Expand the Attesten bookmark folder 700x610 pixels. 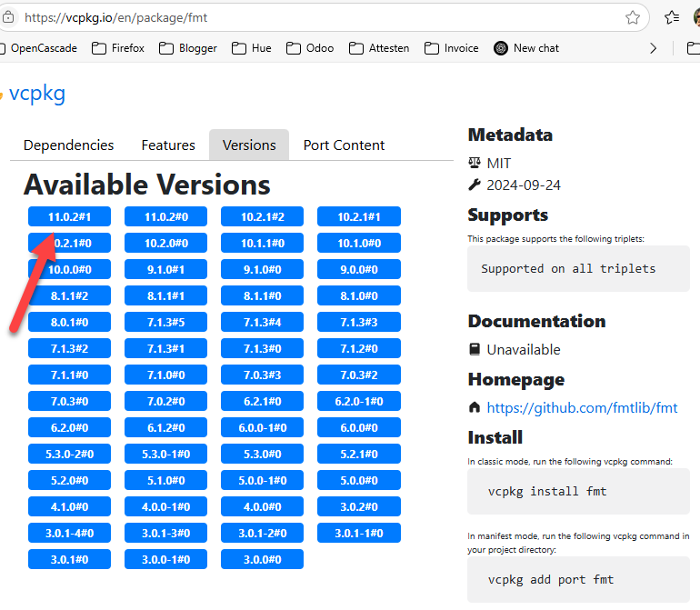379,48
